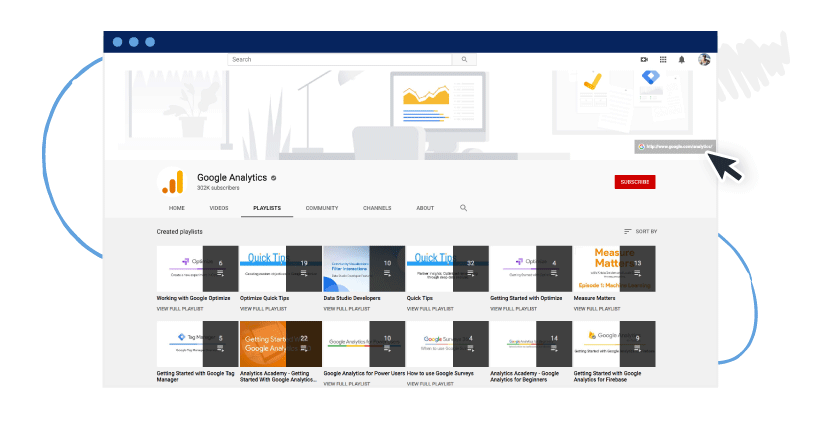
Task: Open the create video camera icon
Action: coord(644,60)
